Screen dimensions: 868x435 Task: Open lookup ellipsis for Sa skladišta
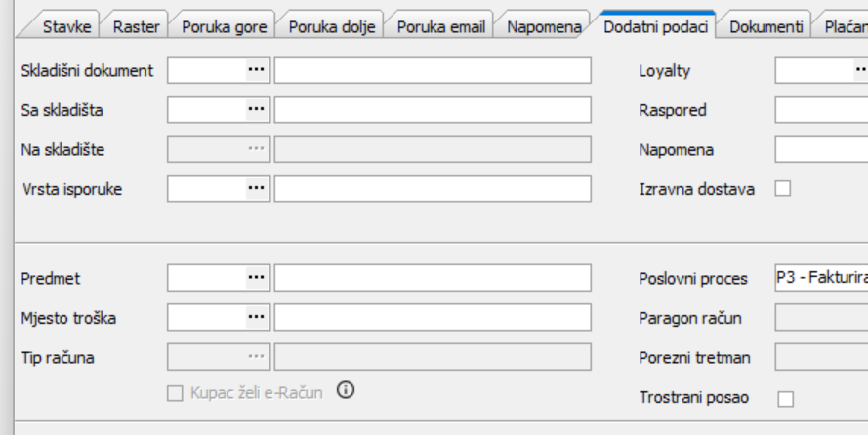click(x=256, y=110)
